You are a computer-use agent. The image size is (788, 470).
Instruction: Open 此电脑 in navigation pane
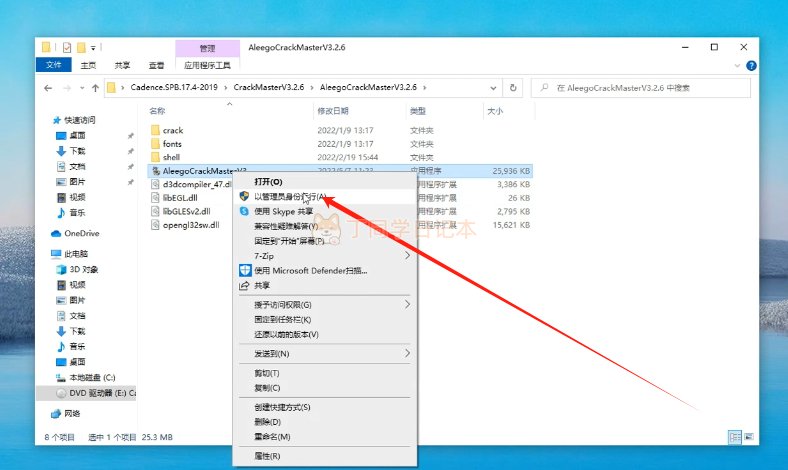(69, 254)
